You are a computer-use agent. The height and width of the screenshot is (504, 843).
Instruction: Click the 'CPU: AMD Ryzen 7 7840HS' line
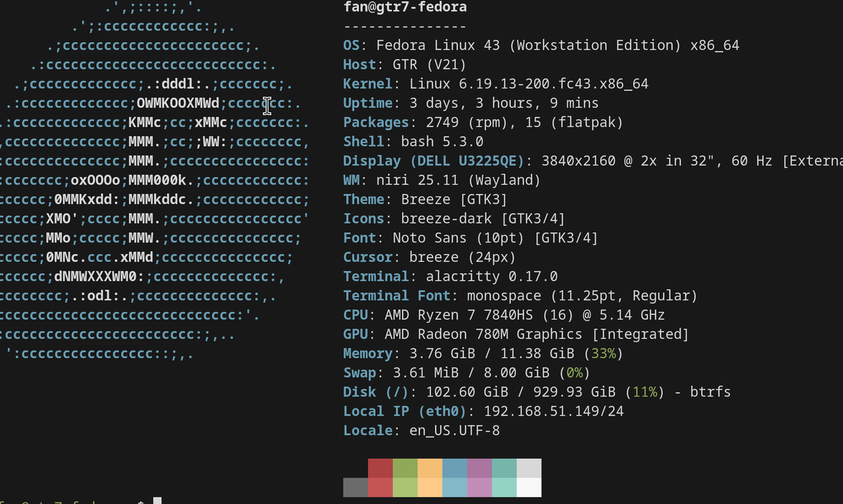[x=504, y=315]
